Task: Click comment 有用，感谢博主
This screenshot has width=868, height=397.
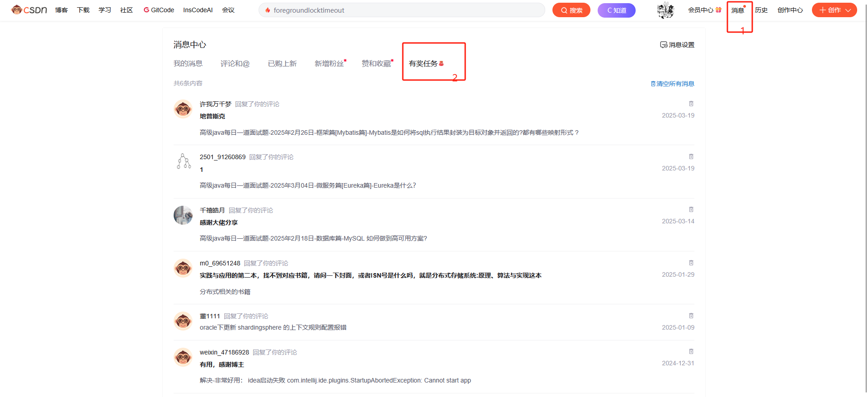Action: click(222, 364)
